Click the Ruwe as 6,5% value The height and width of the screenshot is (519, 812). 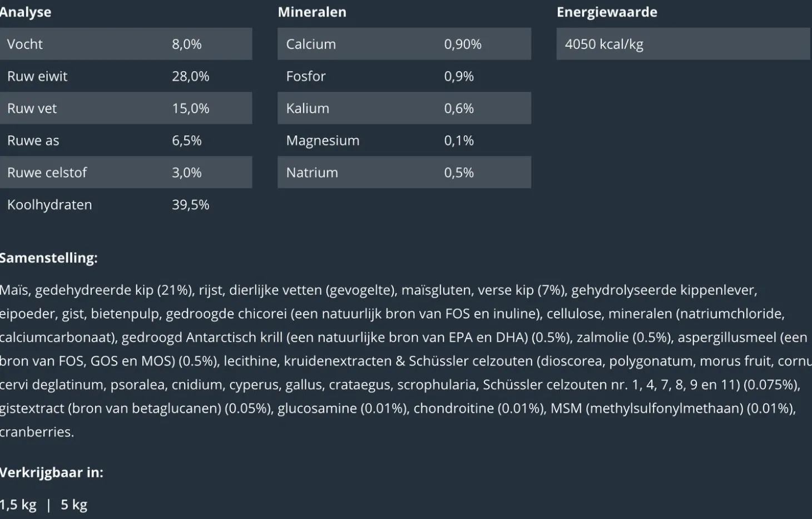pos(186,141)
